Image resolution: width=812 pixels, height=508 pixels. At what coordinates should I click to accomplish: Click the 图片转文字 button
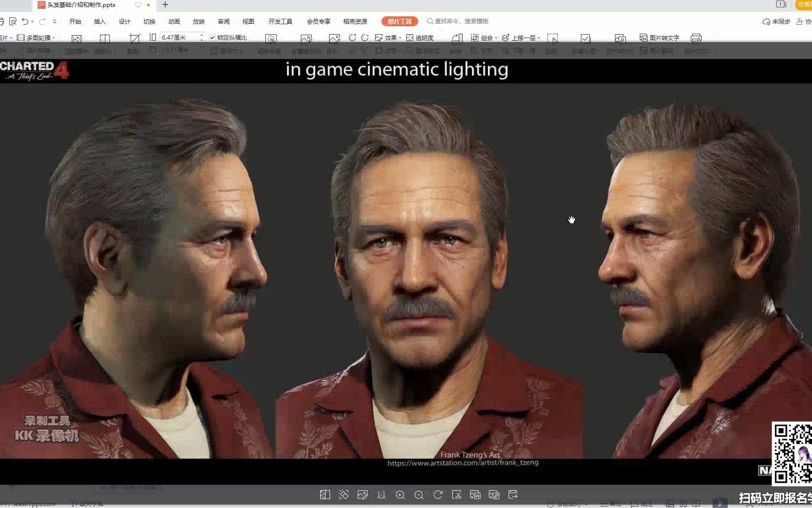click(660, 38)
